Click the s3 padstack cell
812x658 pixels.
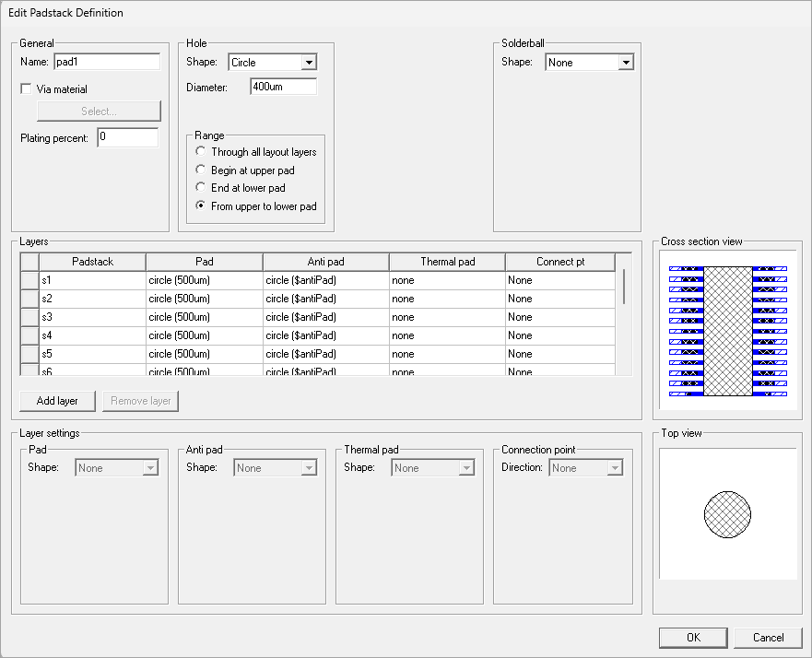93,317
